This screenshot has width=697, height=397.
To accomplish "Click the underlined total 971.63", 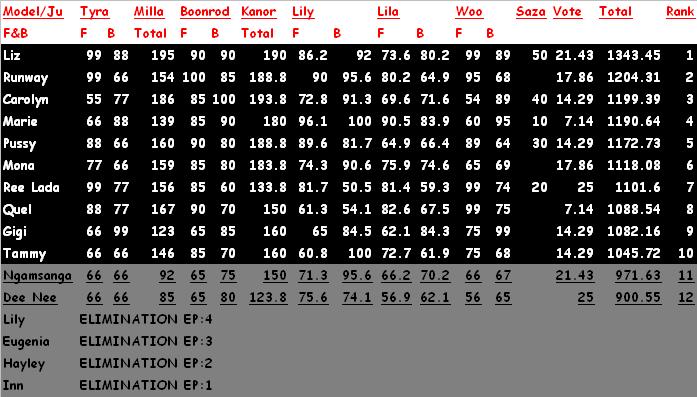I will tap(638, 276).
